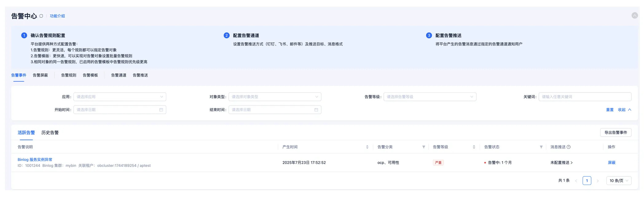Change page size via 10 条/页 dropdown

coord(618,181)
